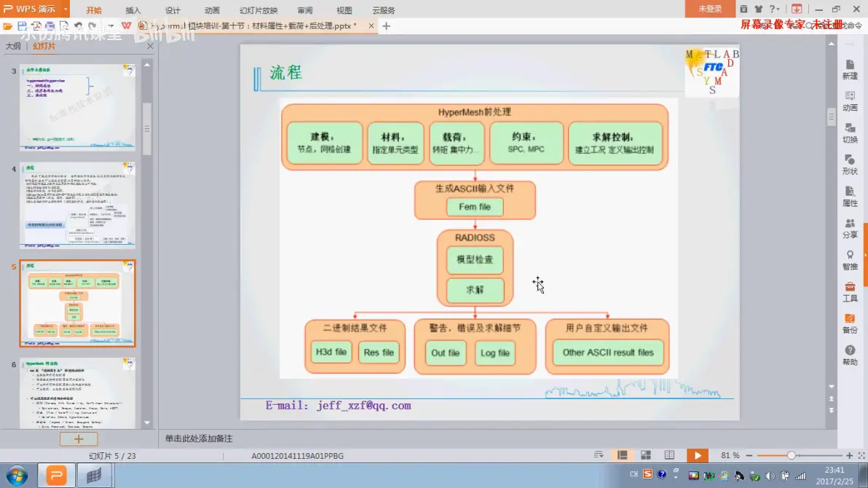Viewport: 868px width, 488px height.
Task: Click the notes field 单击此处添加备注
Action: coord(199,438)
